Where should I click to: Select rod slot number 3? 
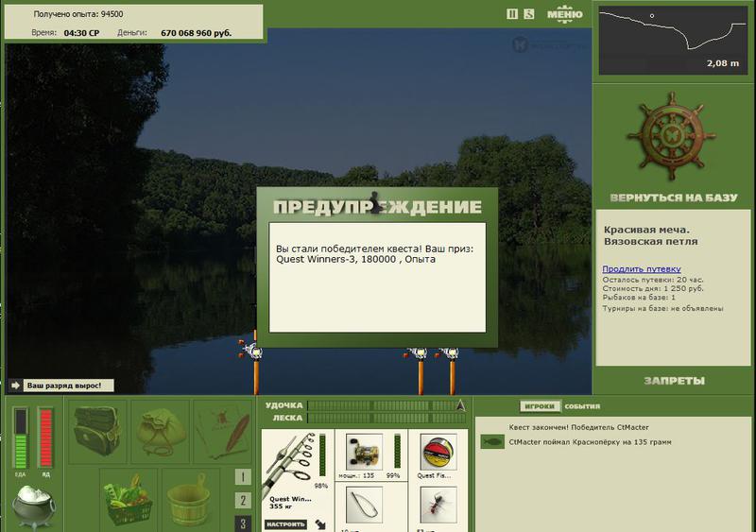(x=243, y=523)
